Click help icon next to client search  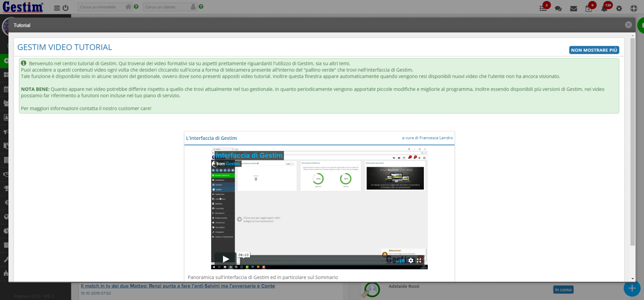201,7
